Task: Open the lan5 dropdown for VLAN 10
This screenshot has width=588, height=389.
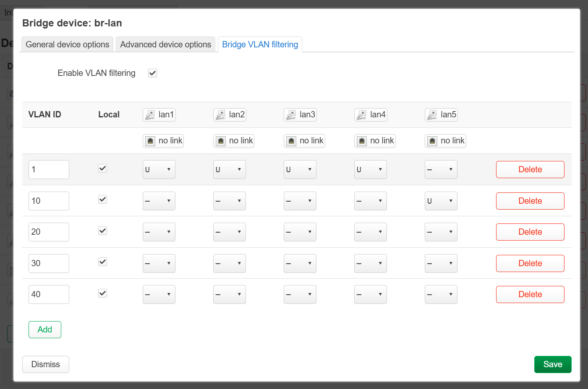Action: click(441, 201)
